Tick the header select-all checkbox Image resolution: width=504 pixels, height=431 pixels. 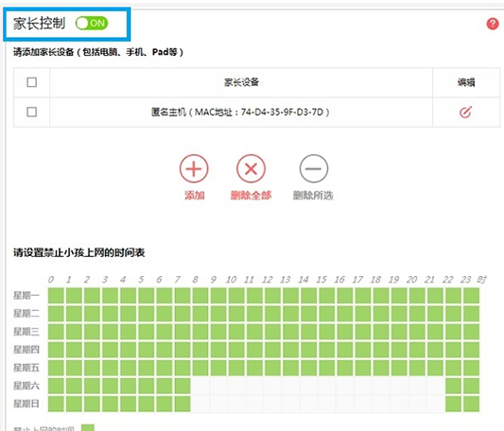pos(31,82)
